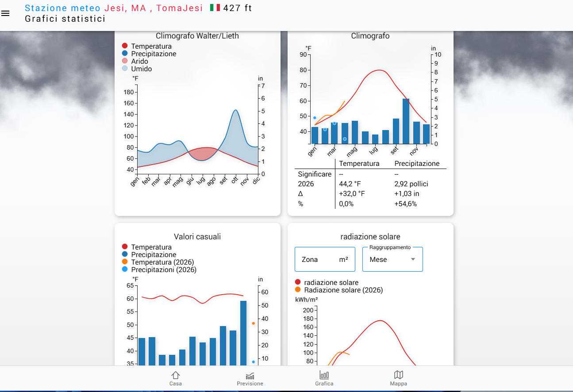This screenshot has width=573, height=392.
Task: Open the Jesi, MA, TomaJesi station link
Action: point(154,8)
